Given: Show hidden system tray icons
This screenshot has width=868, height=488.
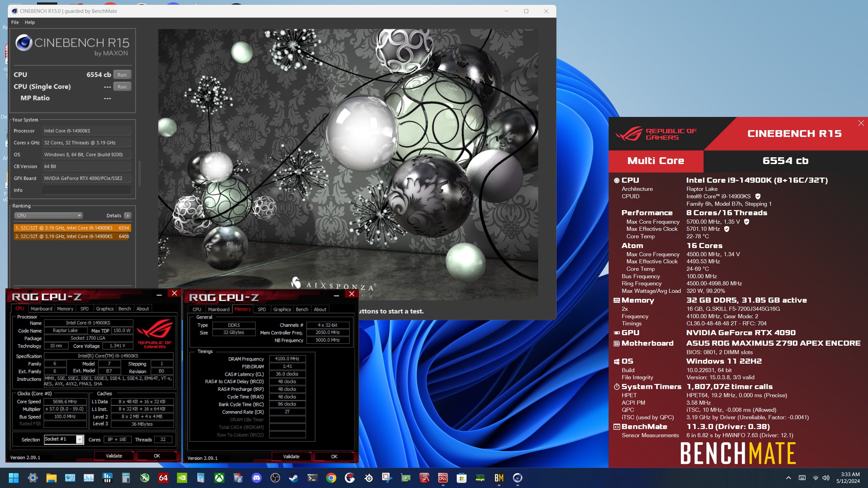Looking at the screenshot, I should 789,478.
